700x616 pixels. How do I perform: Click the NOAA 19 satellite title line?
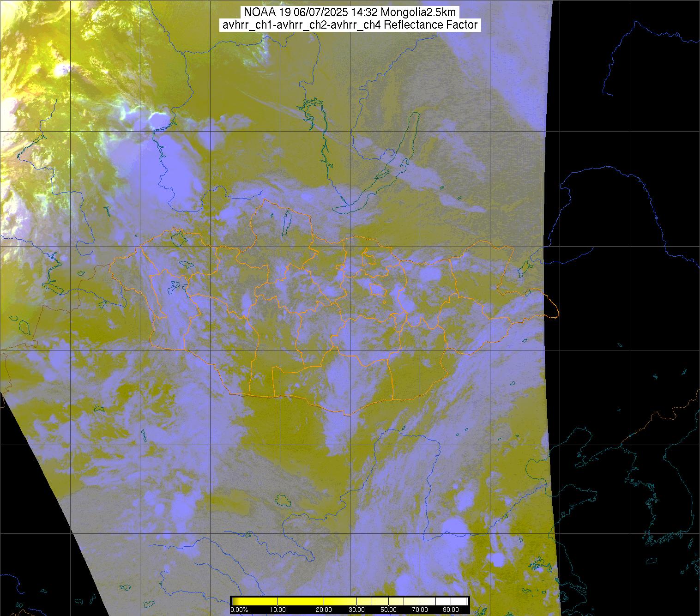pos(350,12)
